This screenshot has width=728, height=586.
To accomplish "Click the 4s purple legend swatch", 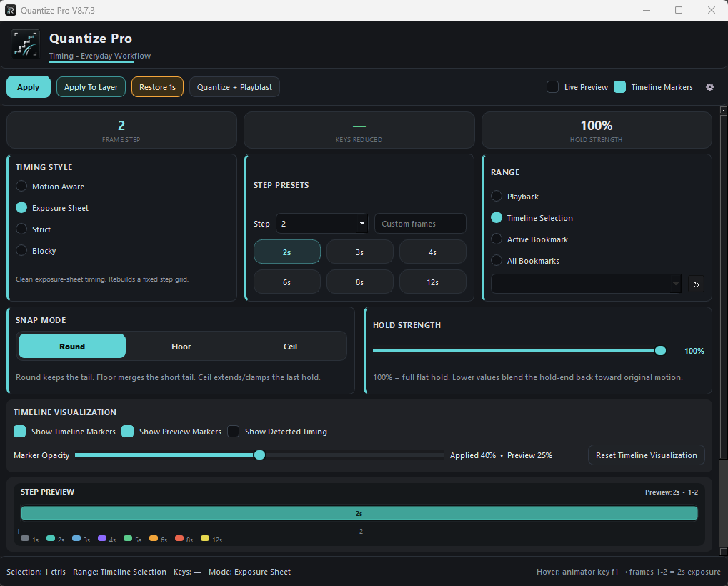I will [102, 538].
